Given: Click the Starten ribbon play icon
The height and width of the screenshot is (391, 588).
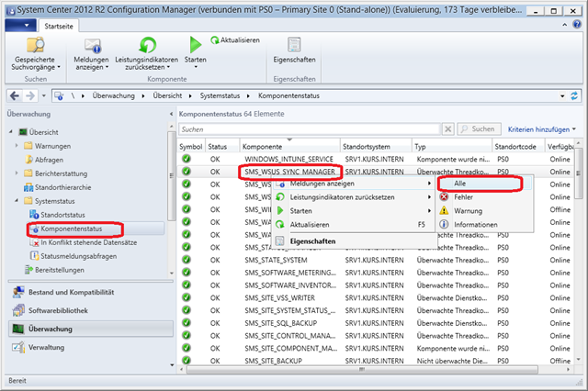Looking at the screenshot, I should pos(195,45).
